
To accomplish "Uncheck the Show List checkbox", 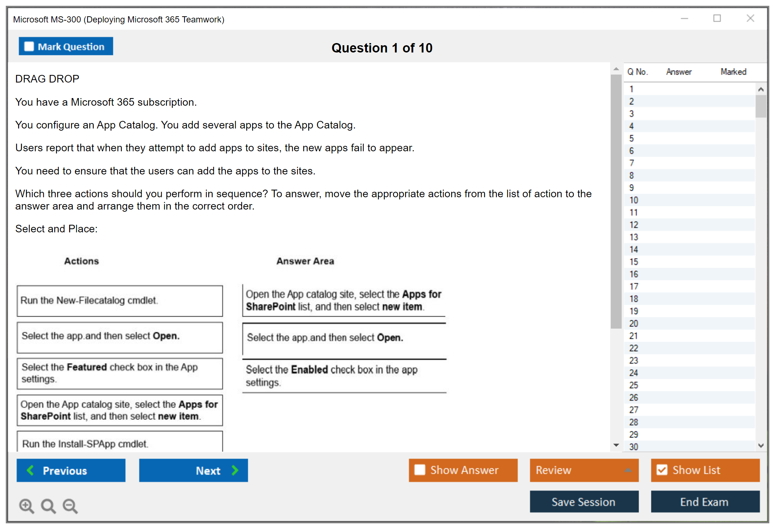I will [661, 470].
